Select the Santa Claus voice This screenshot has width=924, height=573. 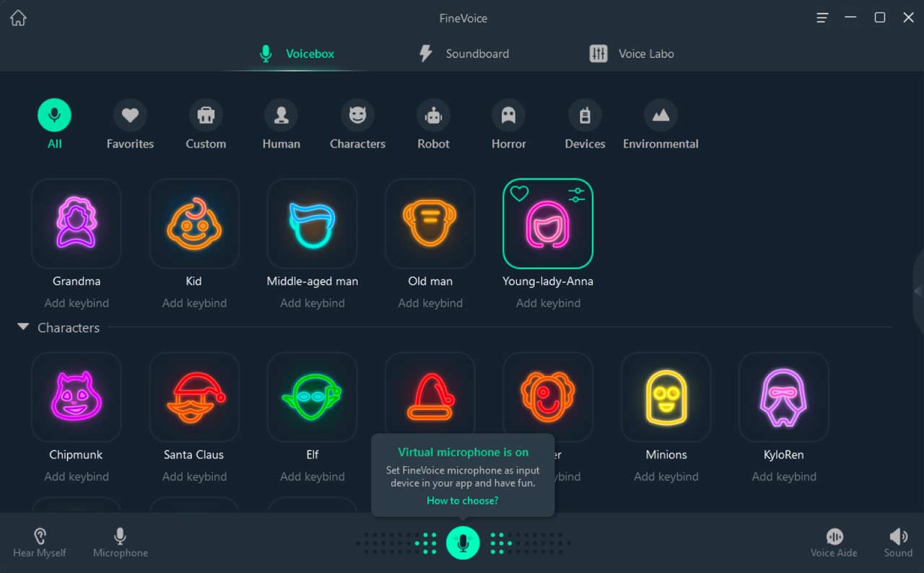click(194, 397)
